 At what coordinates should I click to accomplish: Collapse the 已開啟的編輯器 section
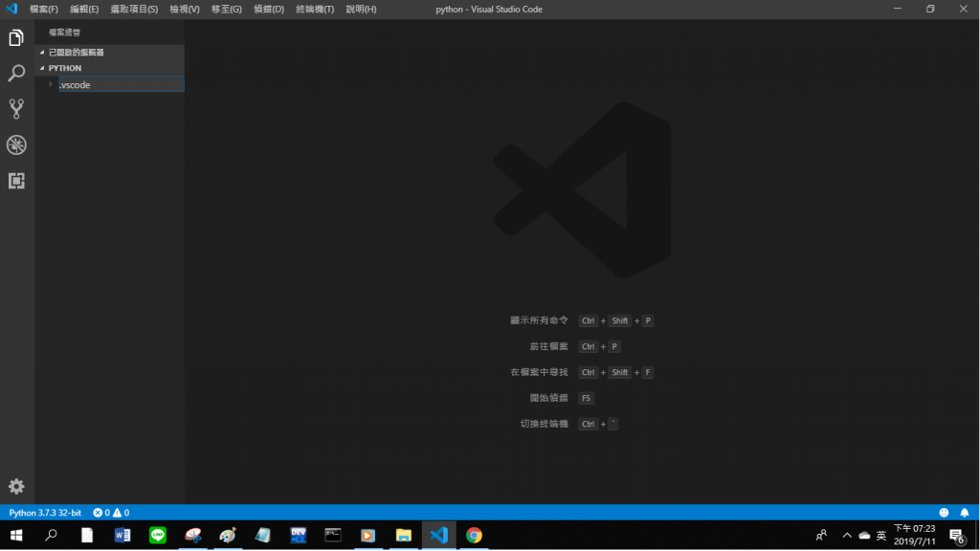tap(42, 53)
